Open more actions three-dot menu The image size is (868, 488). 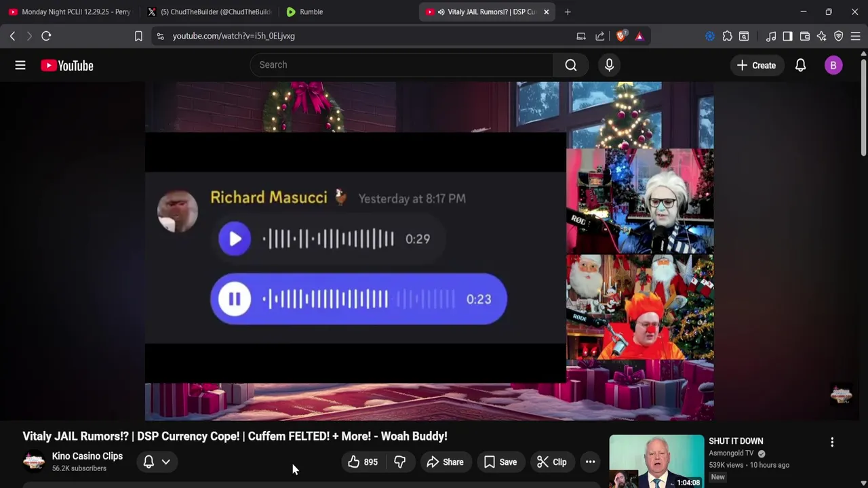tap(591, 462)
